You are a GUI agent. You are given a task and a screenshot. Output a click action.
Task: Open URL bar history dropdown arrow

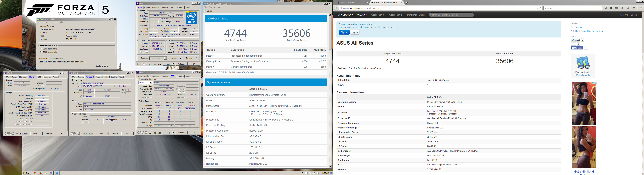(537, 8)
